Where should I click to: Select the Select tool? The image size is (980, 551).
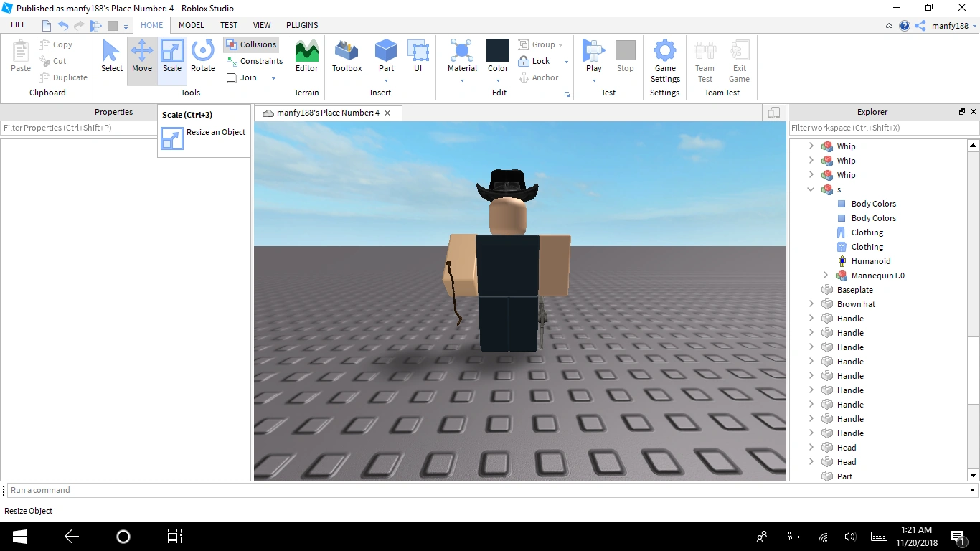(111, 57)
